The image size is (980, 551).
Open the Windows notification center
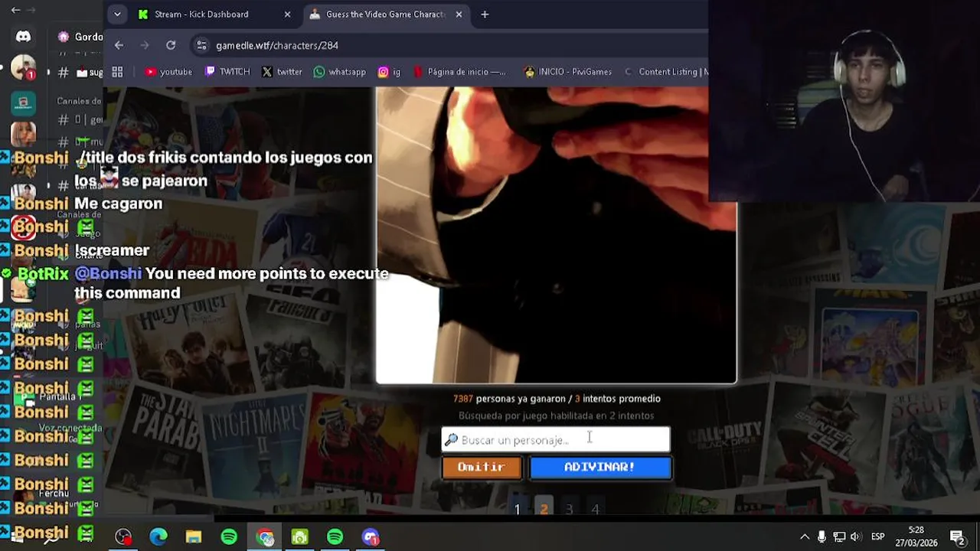[x=957, y=536]
